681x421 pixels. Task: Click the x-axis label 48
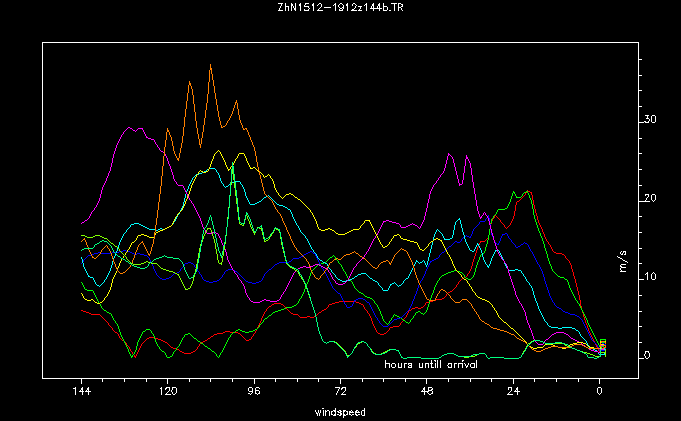click(427, 391)
